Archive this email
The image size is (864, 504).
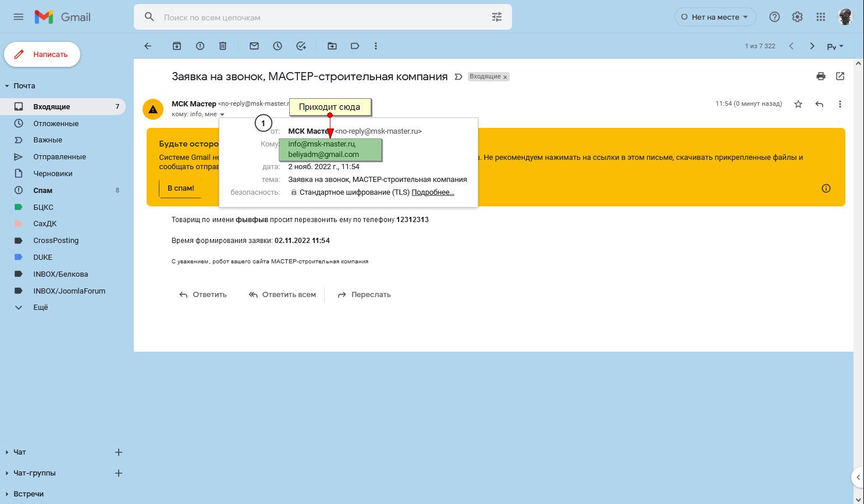[x=177, y=46]
